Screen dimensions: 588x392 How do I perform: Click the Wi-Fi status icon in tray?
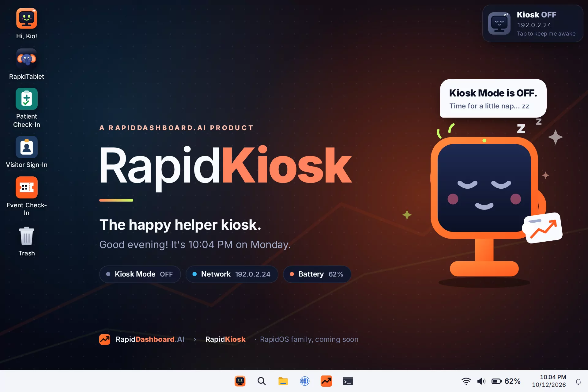[466, 381]
